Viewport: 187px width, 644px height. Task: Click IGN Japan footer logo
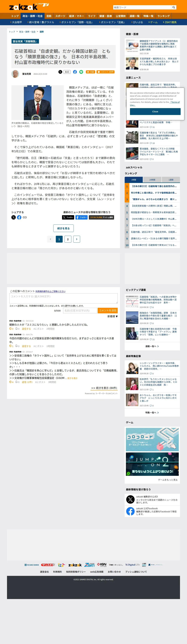(x=102, y=565)
